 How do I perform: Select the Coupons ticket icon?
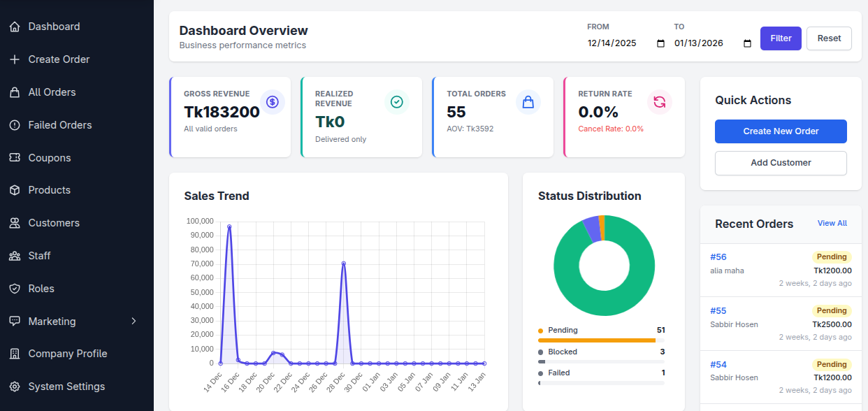pyautogui.click(x=14, y=157)
